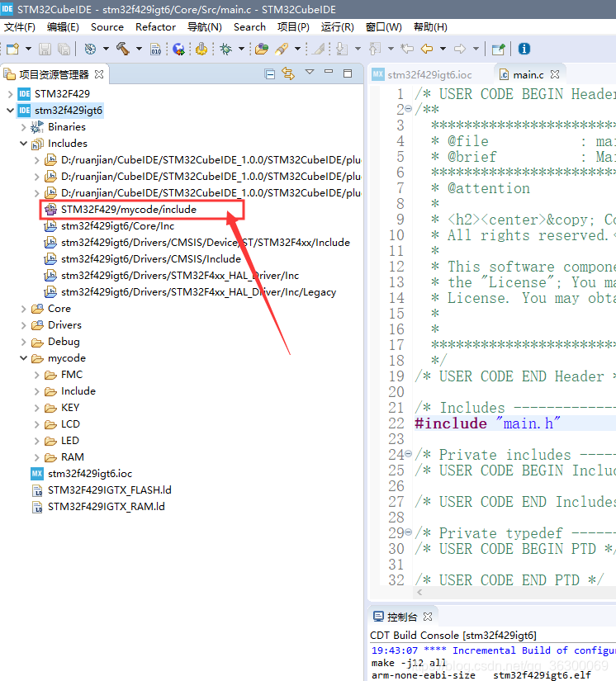This screenshot has height=681, width=616.
Task: Open the Refactor menu
Action: [155, 27]
